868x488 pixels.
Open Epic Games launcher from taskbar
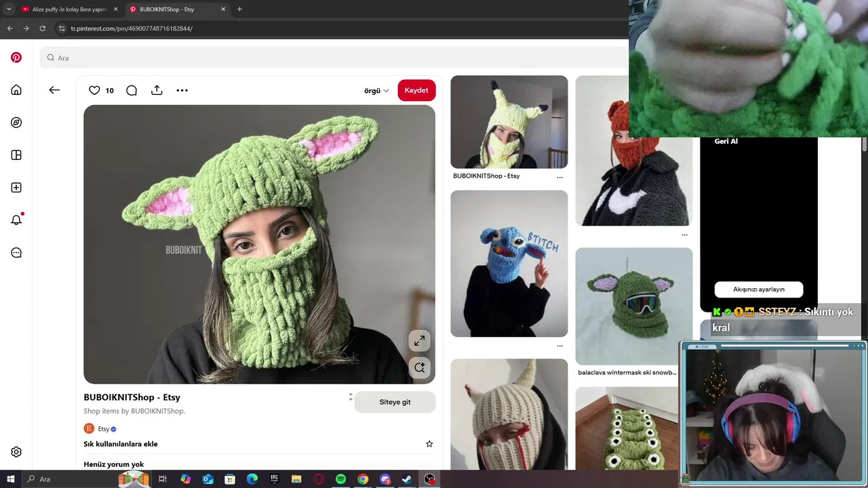pyautogui.click(x=274, y=479)
